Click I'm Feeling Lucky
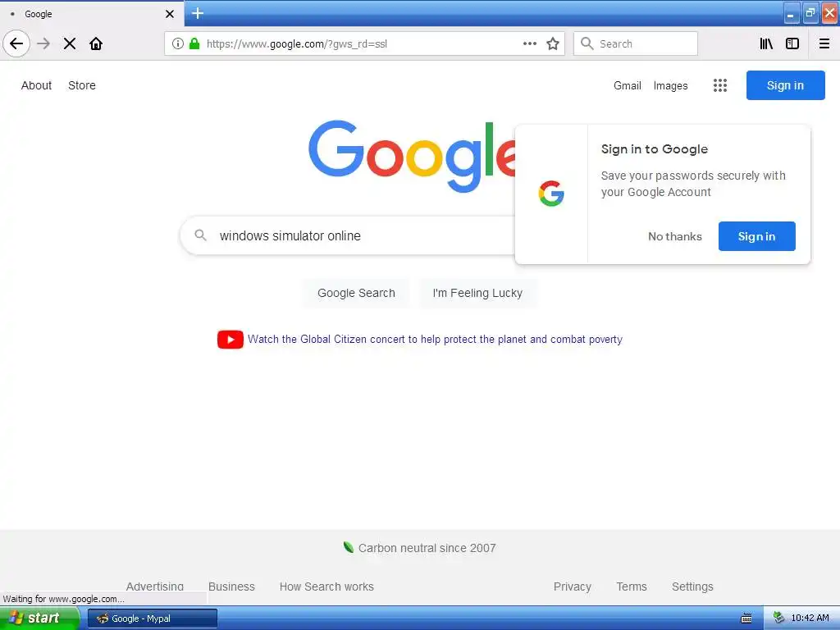 (477, 293)
